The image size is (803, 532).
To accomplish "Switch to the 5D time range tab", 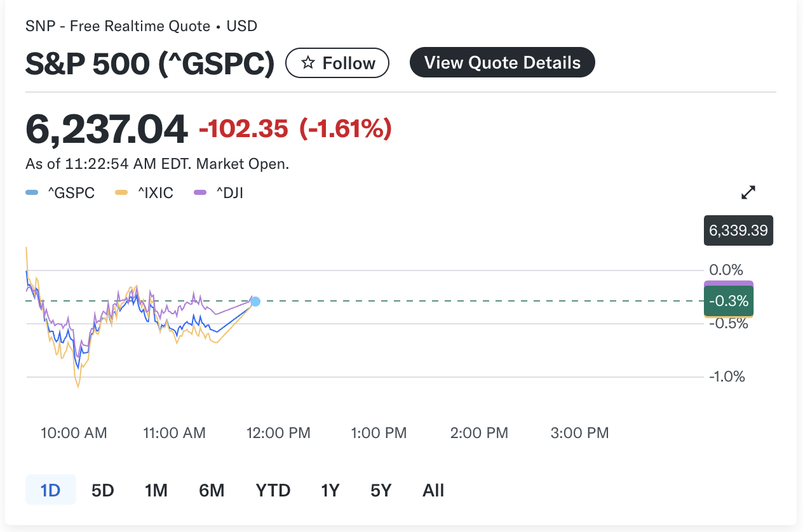I will (x=102, y=489).
